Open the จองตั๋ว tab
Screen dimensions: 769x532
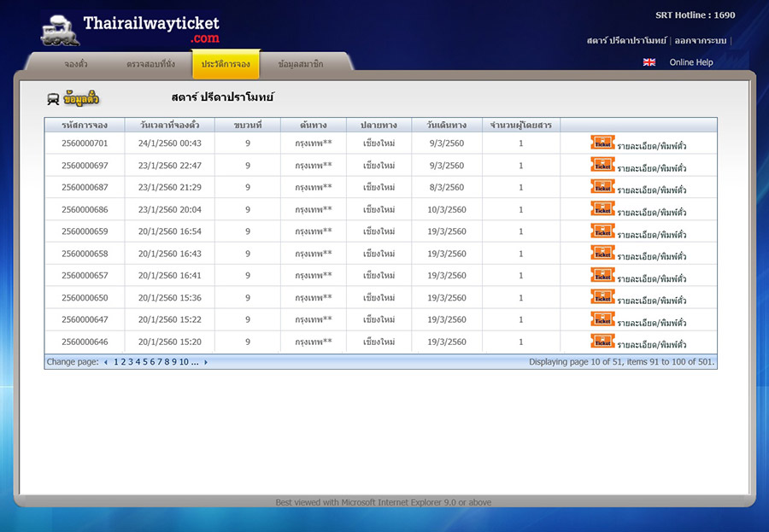point(76,64)
